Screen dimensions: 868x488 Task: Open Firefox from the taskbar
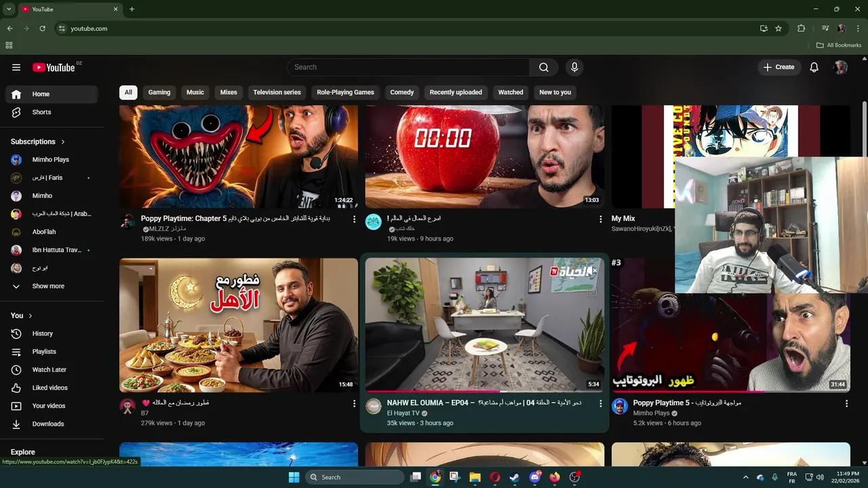[x=555, y=477]
